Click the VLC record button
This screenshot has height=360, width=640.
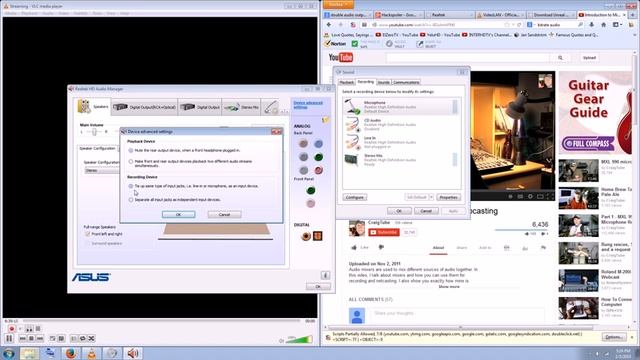[11, 329]
